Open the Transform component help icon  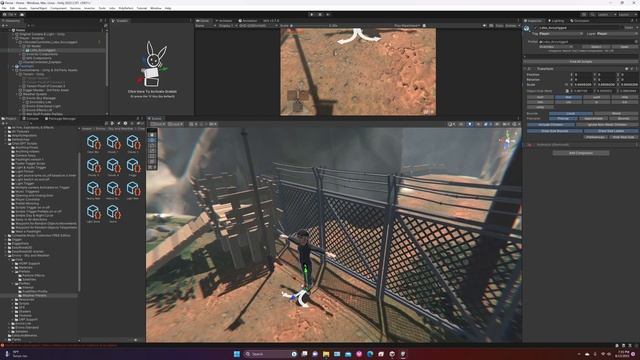pyautogui.click(x=627, y=69)
